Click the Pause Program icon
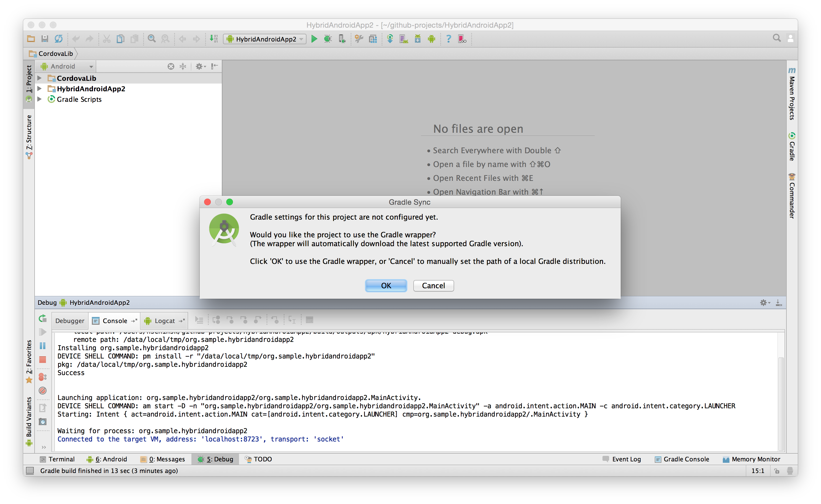 tap(43, 346)
